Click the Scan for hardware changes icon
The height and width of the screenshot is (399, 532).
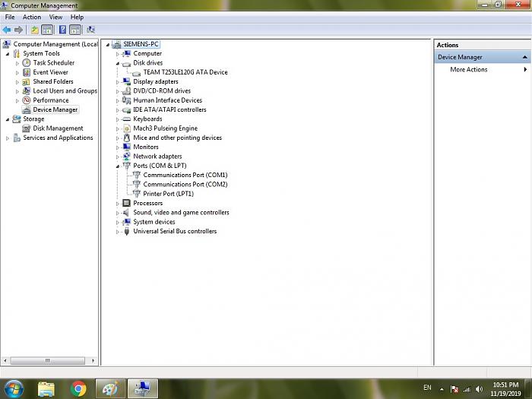90,30
